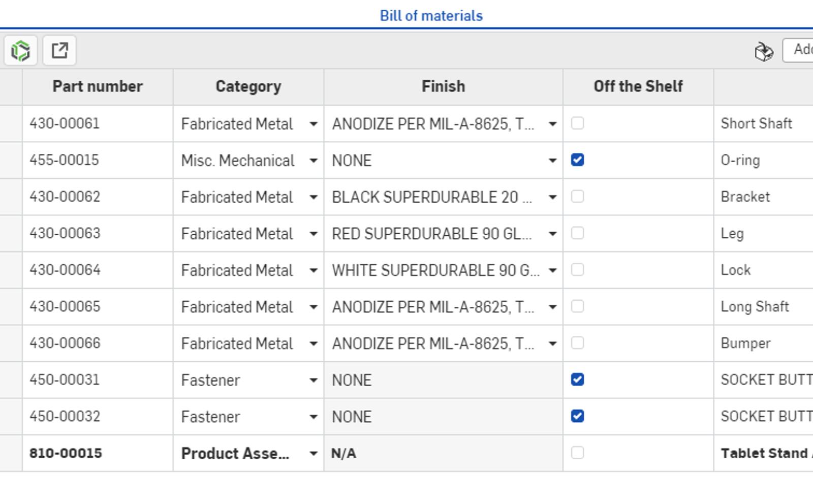
Task: Sort by the Part number column header
Action: tap(98, 86)
